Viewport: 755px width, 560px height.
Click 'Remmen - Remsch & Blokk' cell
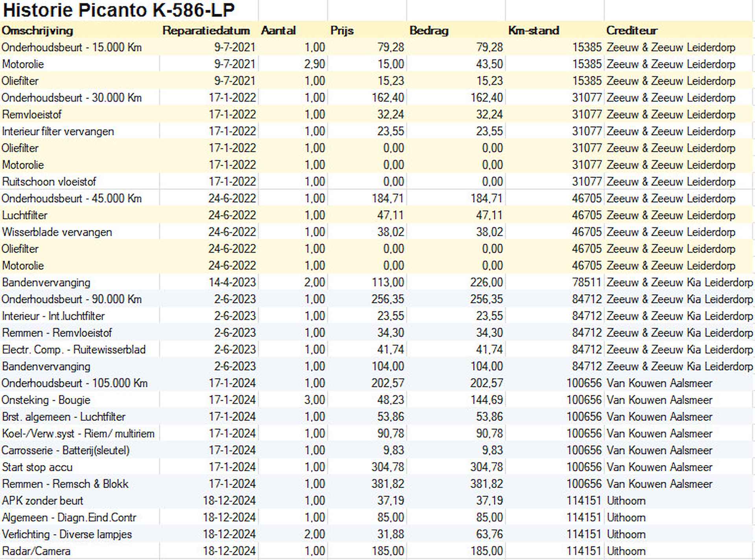pyautogui.click(x=65, y=484)
